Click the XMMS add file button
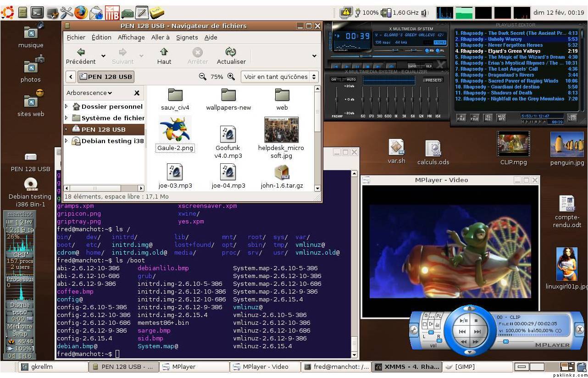 point(461,118)
